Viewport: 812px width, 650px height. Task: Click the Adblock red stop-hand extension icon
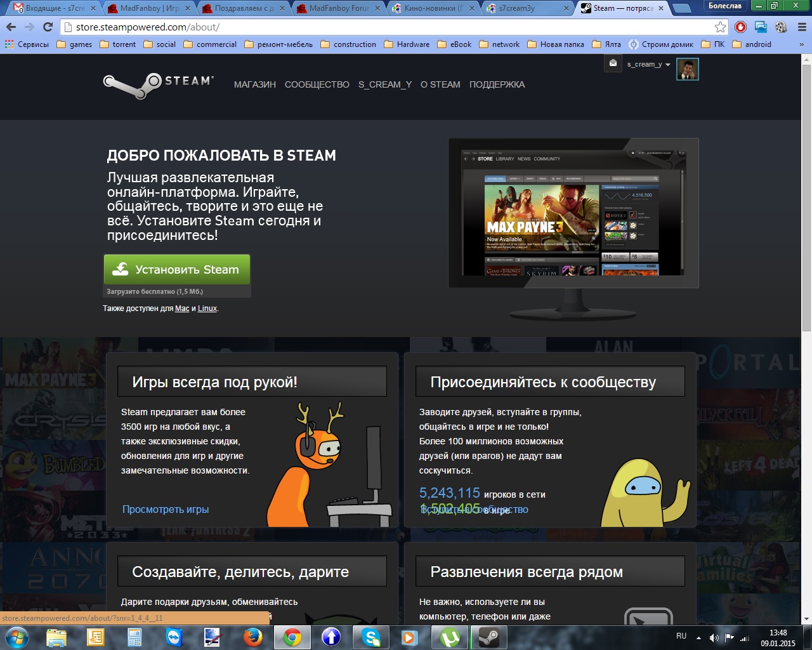740,27
